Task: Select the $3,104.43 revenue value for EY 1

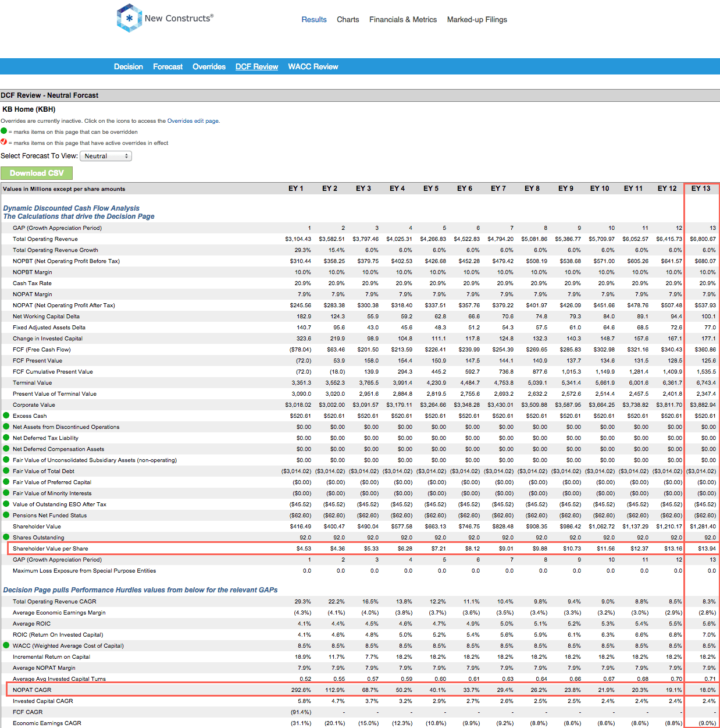Action: tap(298, 239)
